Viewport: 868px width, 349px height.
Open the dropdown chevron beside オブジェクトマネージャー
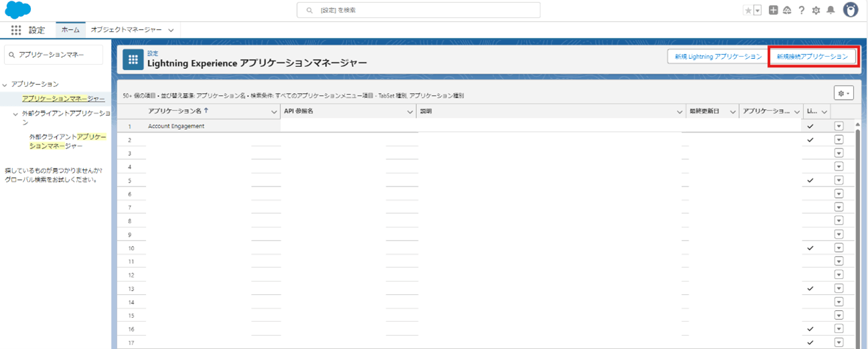(171, 30)
